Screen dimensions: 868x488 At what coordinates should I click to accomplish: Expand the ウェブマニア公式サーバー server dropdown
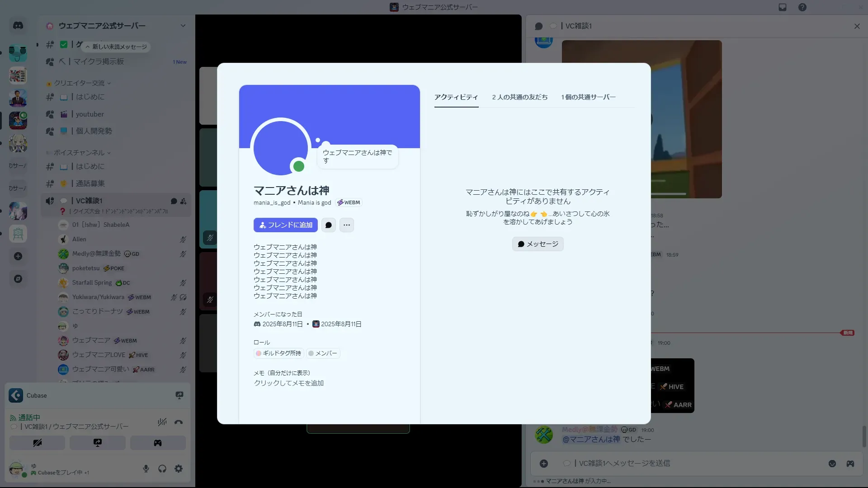point(183,26)
